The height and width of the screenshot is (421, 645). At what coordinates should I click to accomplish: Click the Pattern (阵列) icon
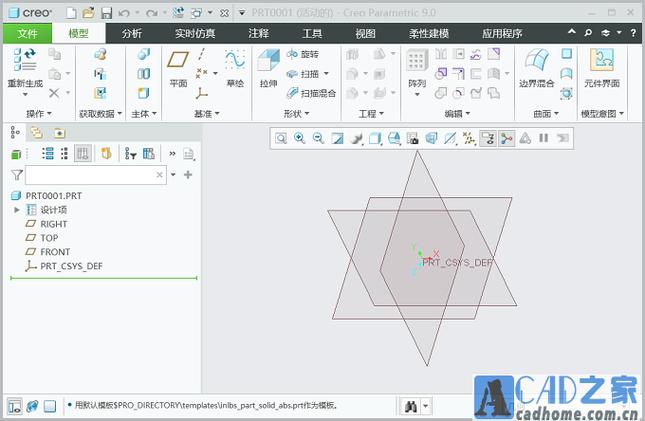point(416,60)
